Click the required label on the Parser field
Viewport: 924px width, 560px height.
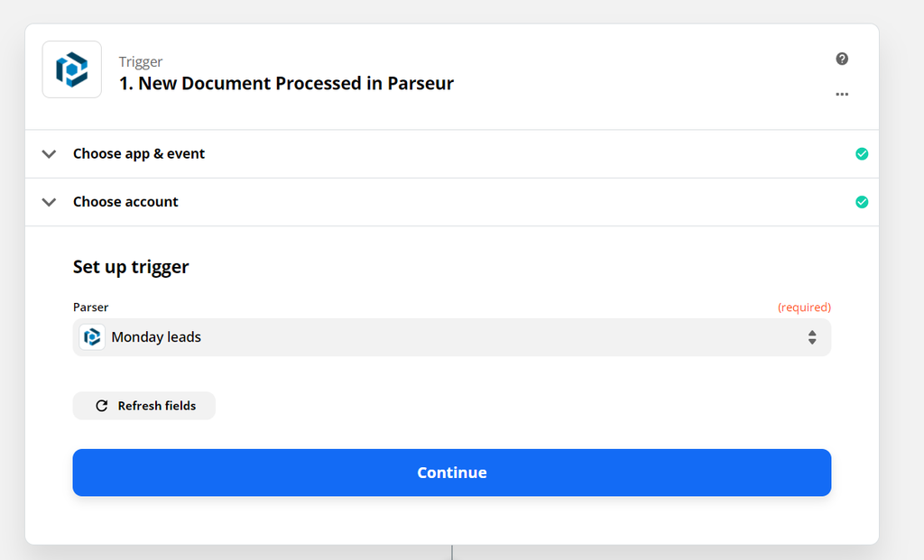pos(804,307)
